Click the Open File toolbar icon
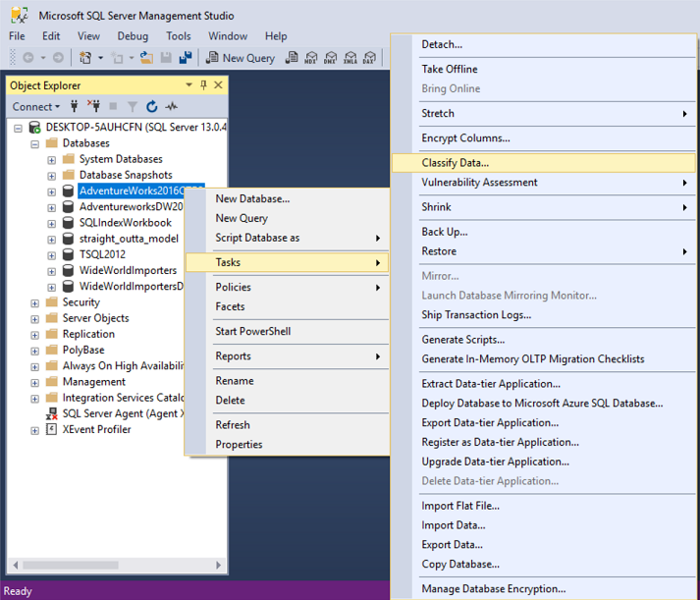 pyautogui.click(x=146, y=58)
